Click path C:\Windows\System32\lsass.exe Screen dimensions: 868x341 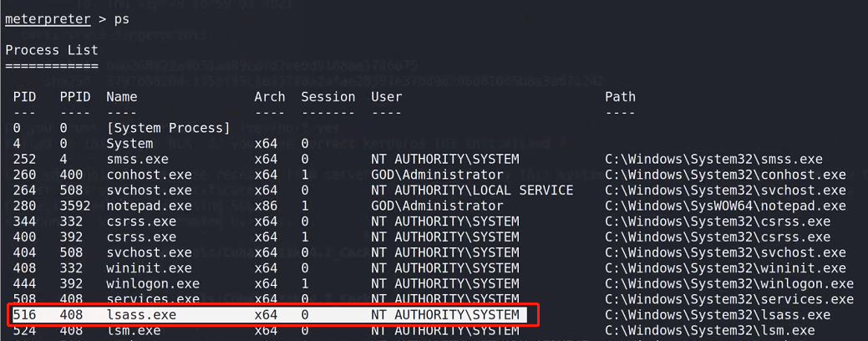click(718, 315)
